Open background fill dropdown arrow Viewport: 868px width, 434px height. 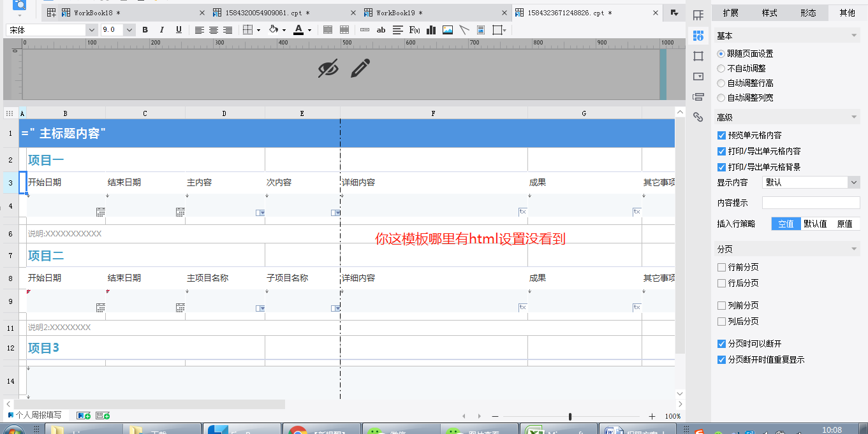click(284, 30)
